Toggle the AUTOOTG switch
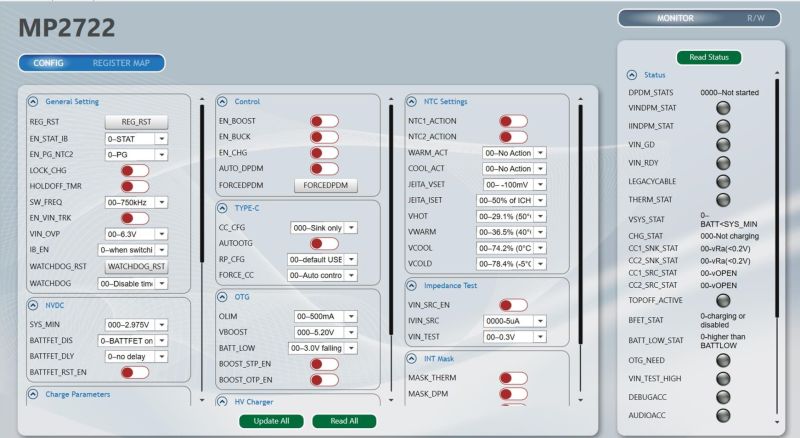800x438 pixels. point(324,244)
